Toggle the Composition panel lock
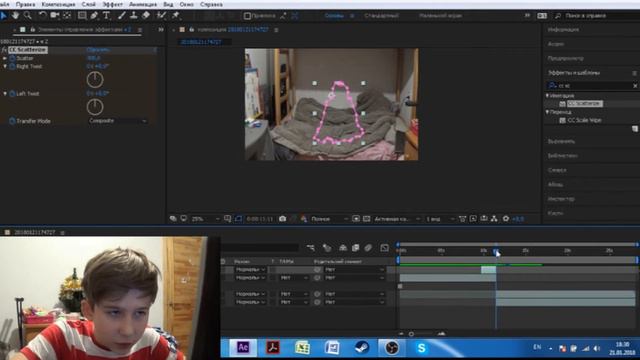640x360 pixels. 191,29
